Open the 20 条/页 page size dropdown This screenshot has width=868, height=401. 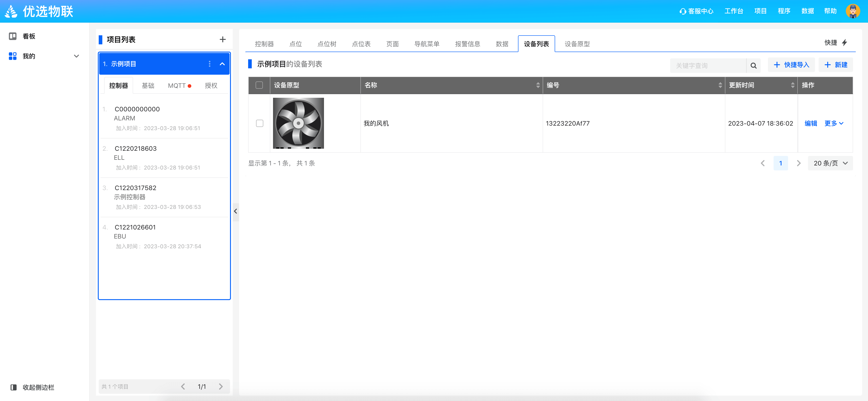click(830, 163)
